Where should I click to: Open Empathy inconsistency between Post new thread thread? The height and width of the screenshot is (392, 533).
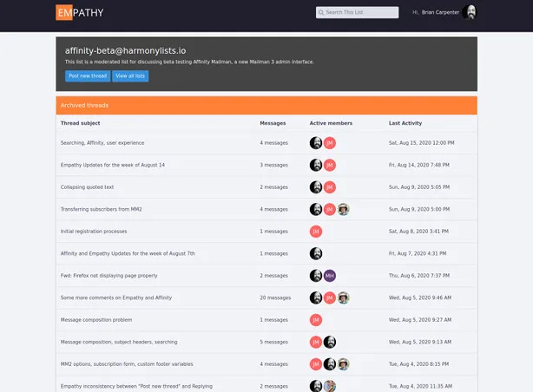coord(136,386)
